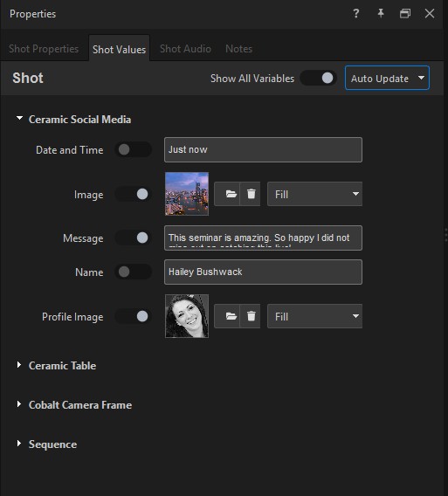Image resolution: width=448 pixels, height=496 pixels.
Task: Open help via the question mark icon
Action: pos(356,13)
